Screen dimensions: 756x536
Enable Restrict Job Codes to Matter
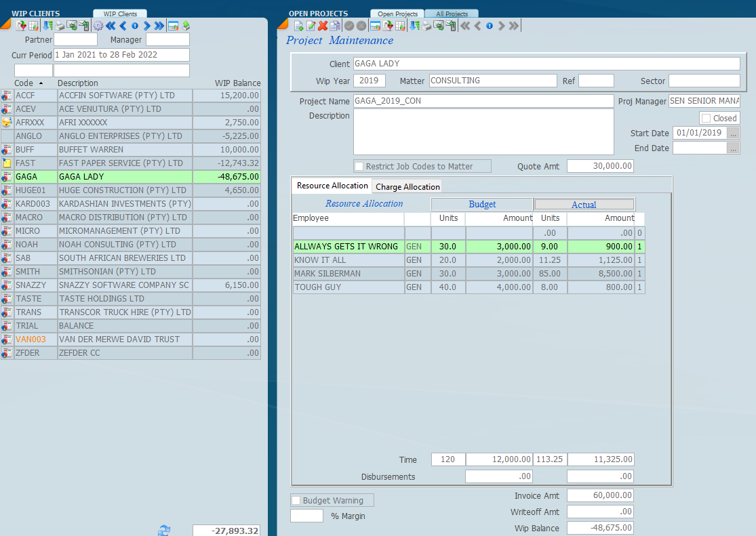click(359, 166)
